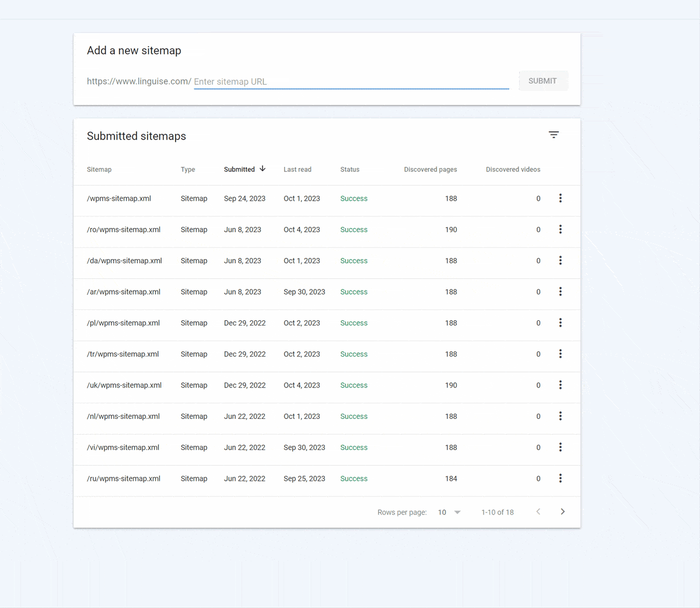700x608 pixels.
Task: Click the Sep 25, 2023 last read date
Action: pos(304,478)
